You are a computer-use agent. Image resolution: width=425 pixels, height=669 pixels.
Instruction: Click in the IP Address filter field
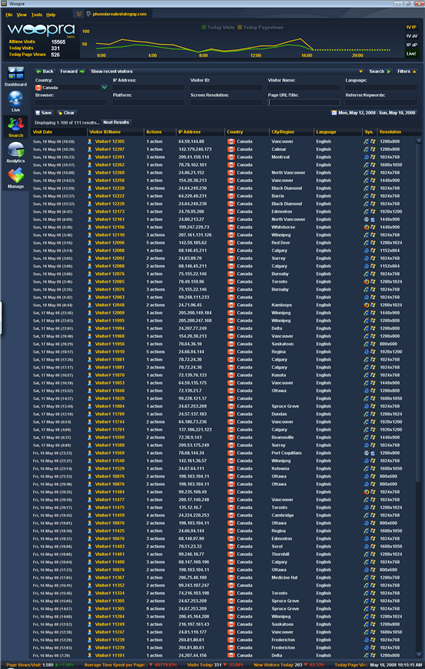[x=148, y=87]
